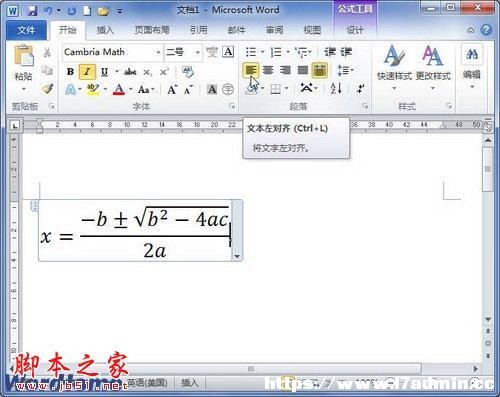The image size is (500, 397).
Task: Open the 文件 menu
Action: [x=26, y=30]
